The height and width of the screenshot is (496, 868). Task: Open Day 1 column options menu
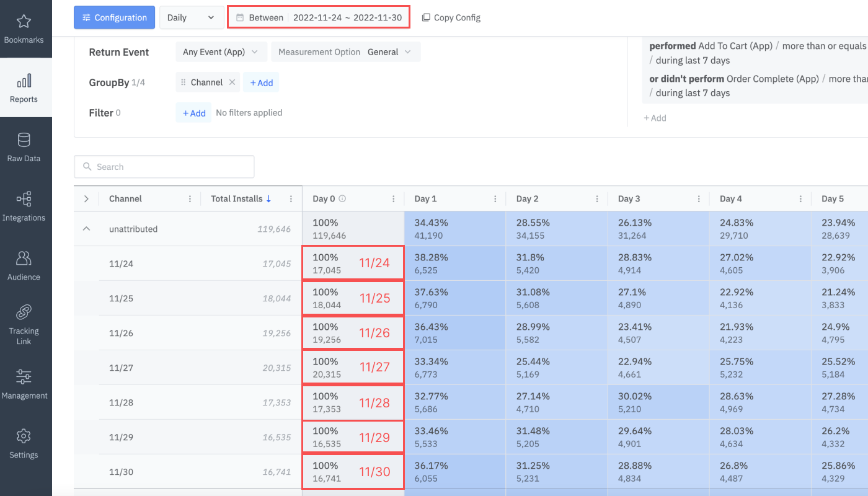(x=495, y=199)
